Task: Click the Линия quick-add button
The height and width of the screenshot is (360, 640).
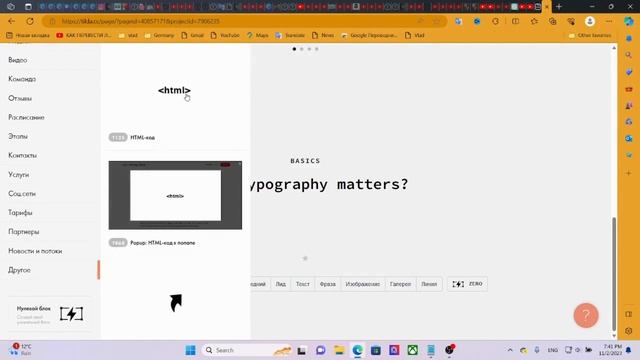Action: point(429,284)
